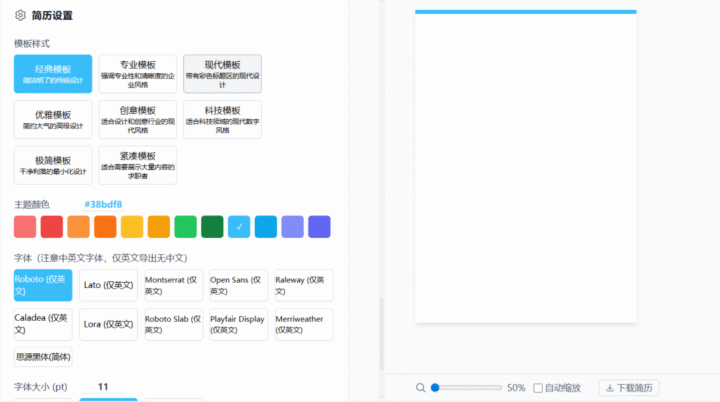Select the 科技模板 template

222,119
